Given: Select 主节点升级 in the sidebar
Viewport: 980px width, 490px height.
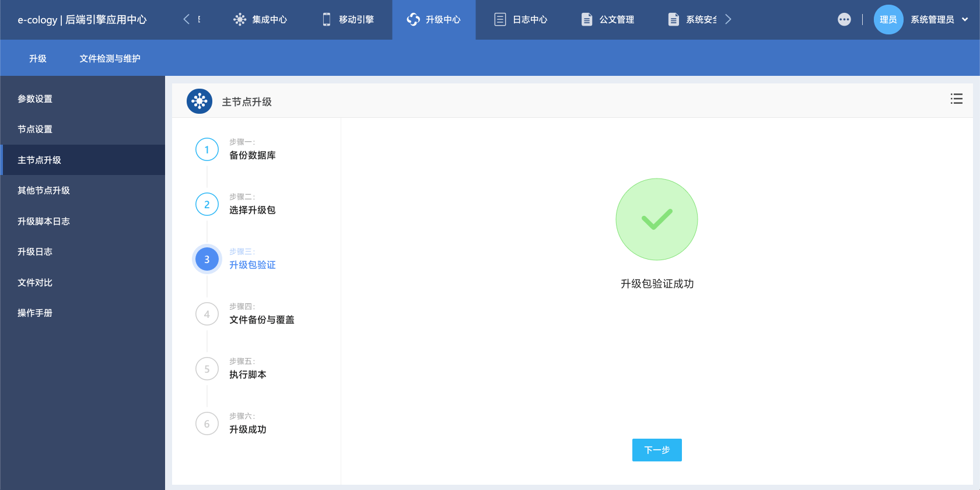Looking at the screenshot, I should (82, 160).
